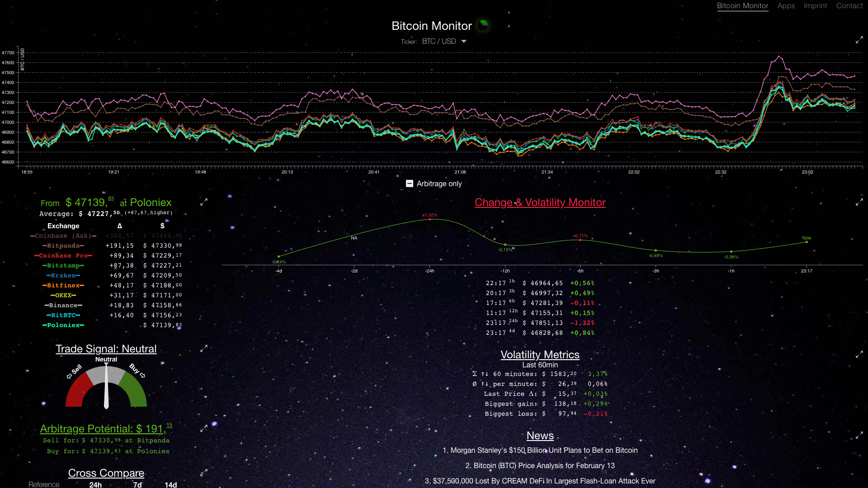Viewport: 868px width, 488px height.
Task: Click the Now marker on the volatility chart
Action: (x=806, y=242)
